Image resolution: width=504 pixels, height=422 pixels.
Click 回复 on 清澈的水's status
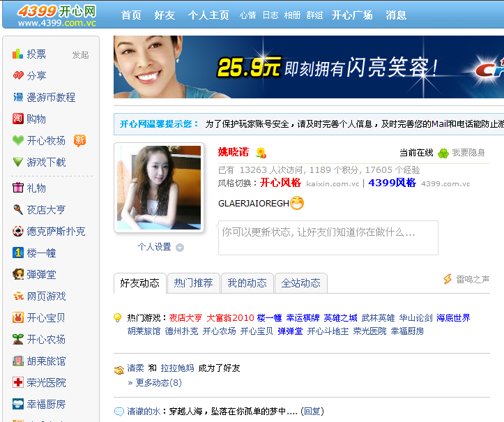coord(312,411)
